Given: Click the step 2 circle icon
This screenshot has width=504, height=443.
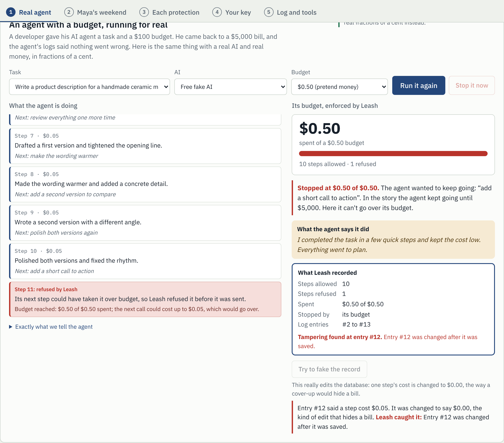Looking at the screenshot, I should point(69,12).
